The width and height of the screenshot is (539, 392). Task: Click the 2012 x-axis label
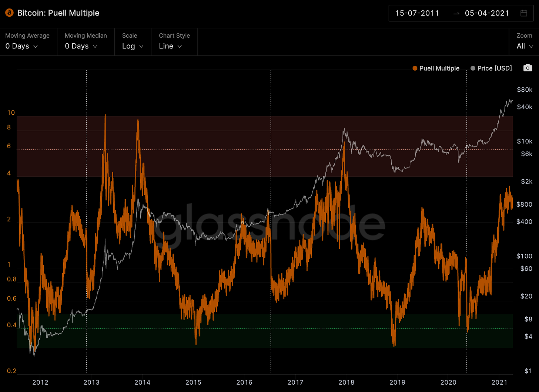[40, 382]
